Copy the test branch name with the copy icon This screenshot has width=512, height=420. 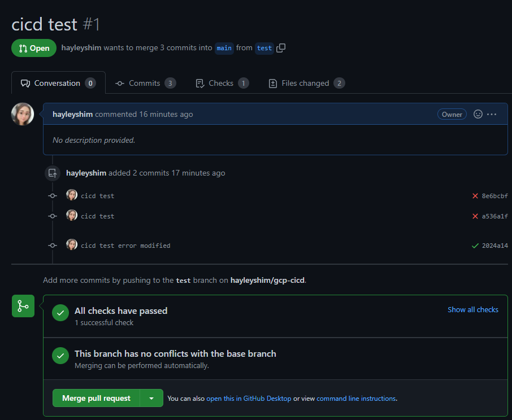click(x=281, y=48)
